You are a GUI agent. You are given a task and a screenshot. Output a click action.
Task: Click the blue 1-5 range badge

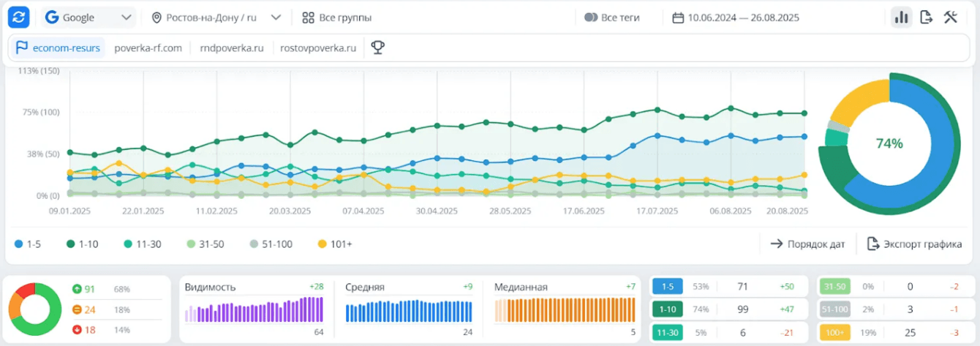pos(667,287)
